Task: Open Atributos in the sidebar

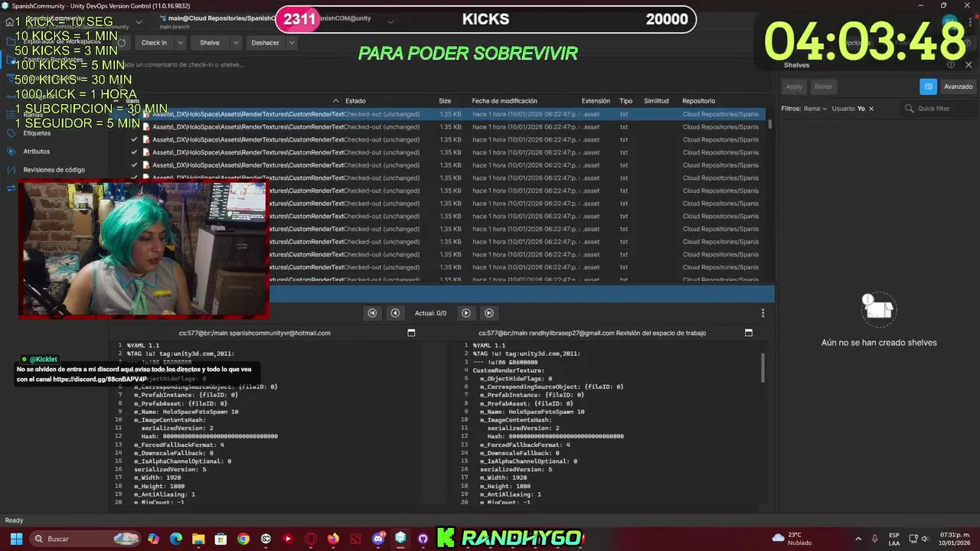Action: 37,152
